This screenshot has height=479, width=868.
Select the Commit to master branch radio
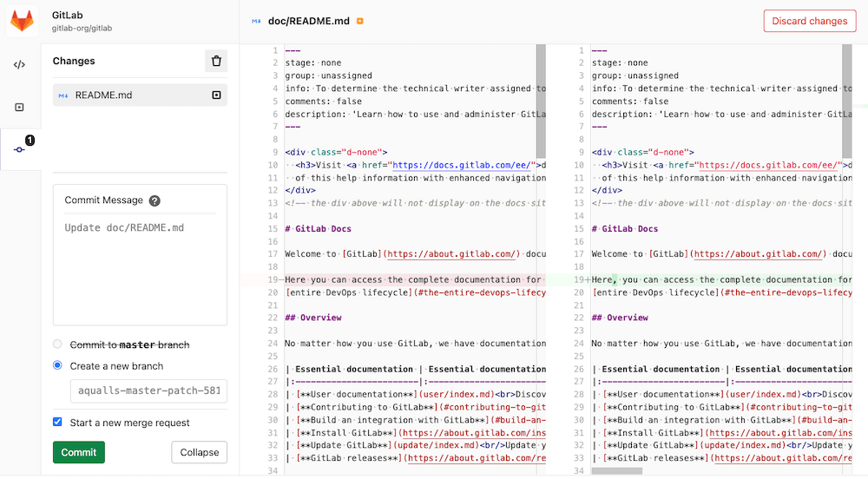coord(57,344)
